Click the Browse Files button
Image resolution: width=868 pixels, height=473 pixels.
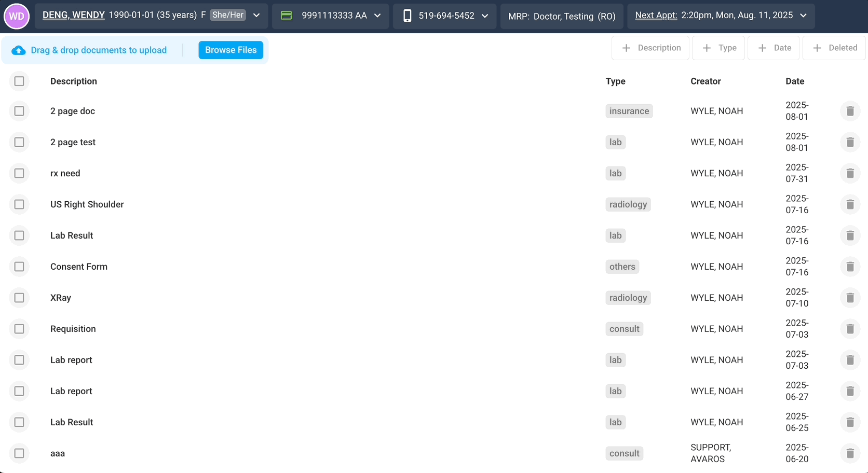click(230, 50)
